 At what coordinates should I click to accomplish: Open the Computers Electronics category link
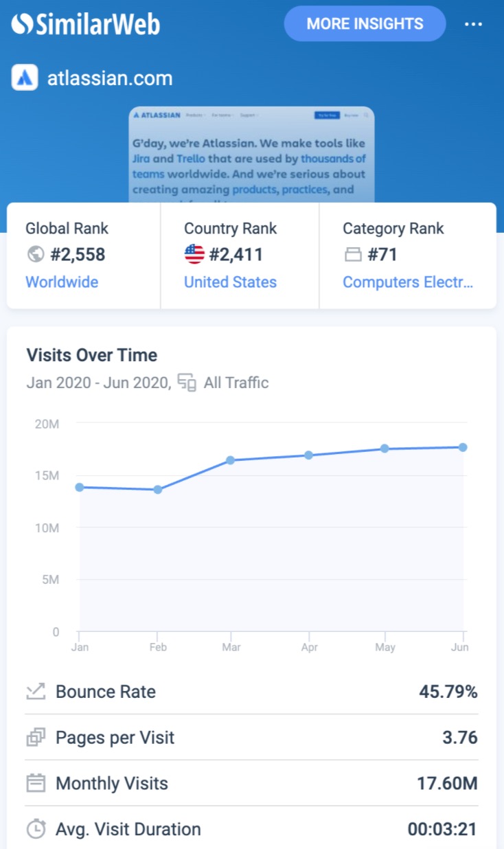(x=408, y=282)
